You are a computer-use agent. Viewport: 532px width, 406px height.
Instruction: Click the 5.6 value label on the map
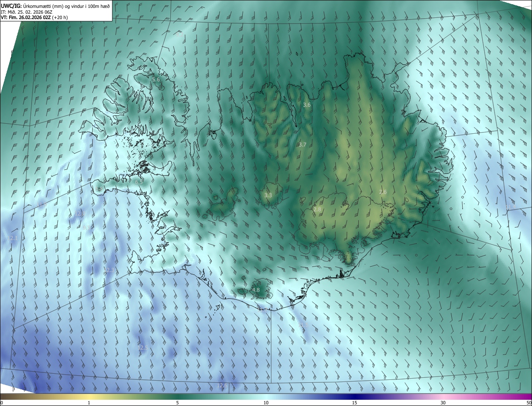(x=156, y=79)
